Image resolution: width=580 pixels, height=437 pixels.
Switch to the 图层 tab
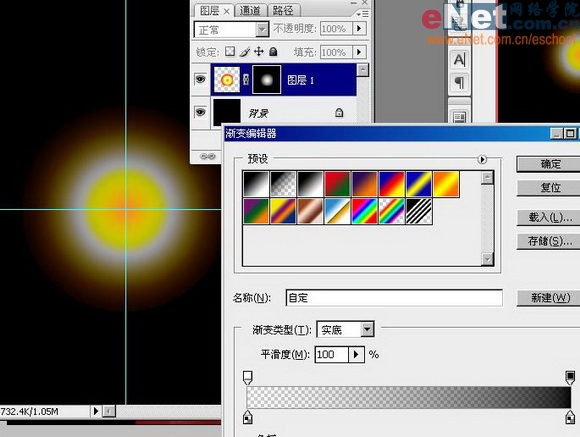214,11
